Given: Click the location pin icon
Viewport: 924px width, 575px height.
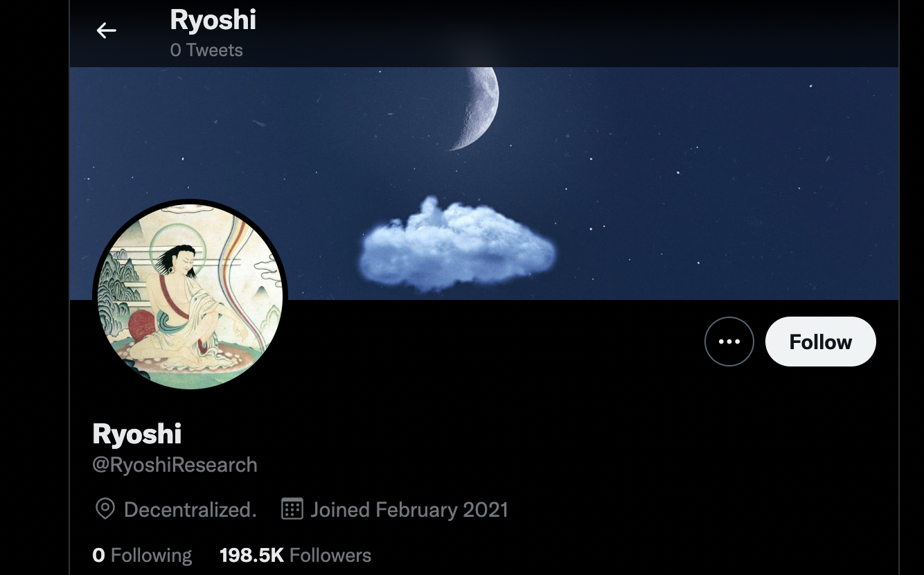Looking at the screenshot, I should [x=105, y=510].
